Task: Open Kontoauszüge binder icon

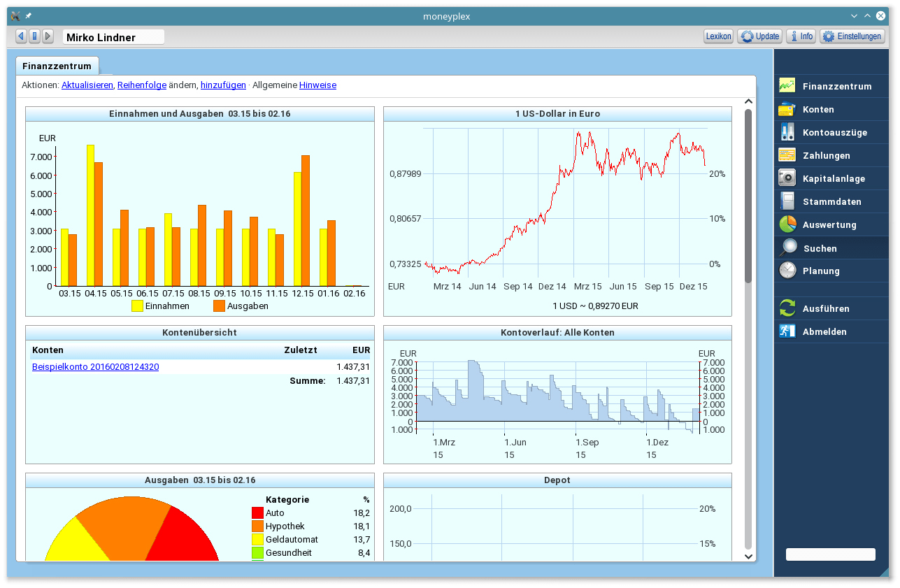Action: tap(787, 132)
